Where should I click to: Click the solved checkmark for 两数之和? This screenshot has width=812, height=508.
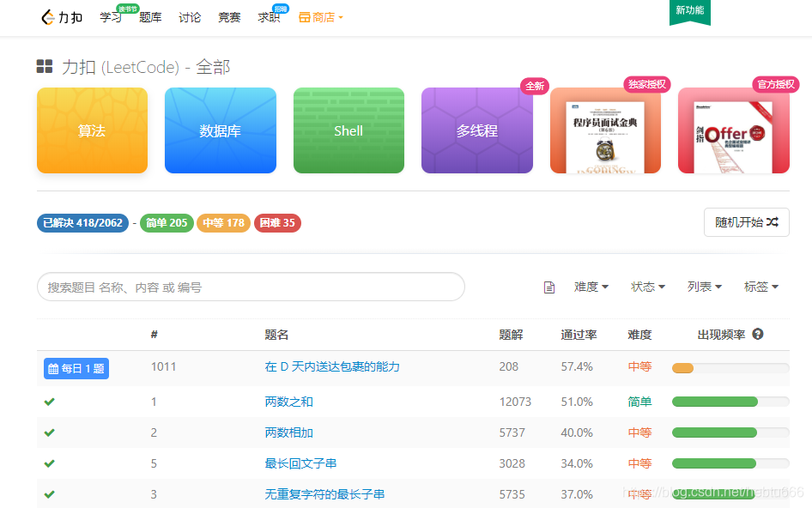click(50, 402)
